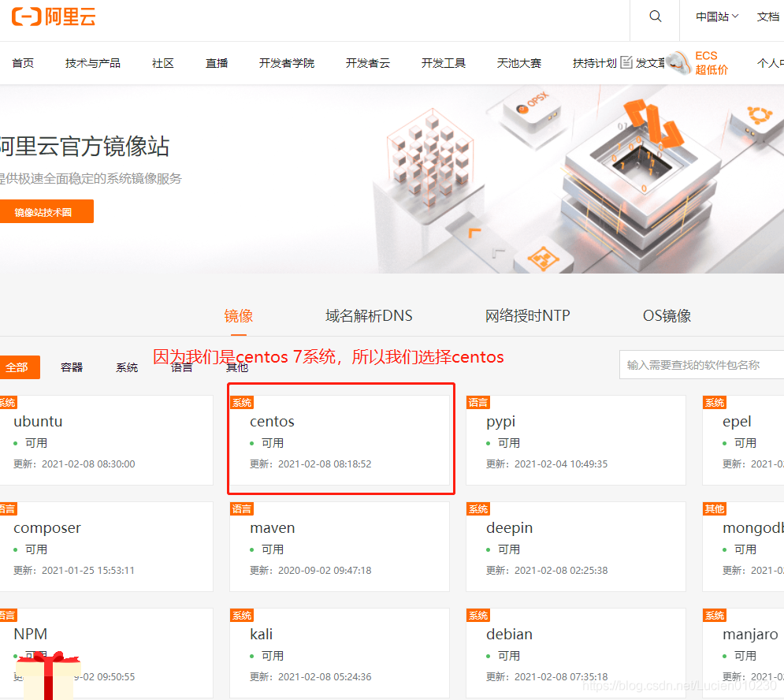784x700 pixels.
Task: Open 扶持计划 menu item
Action: point(594,63)
